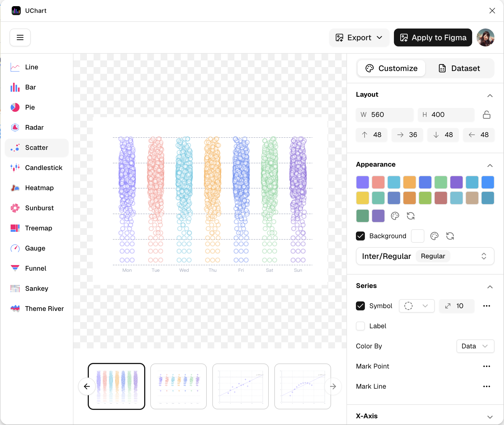
Task: Reset the color palette swatches
Action: (x=410, y=216)
